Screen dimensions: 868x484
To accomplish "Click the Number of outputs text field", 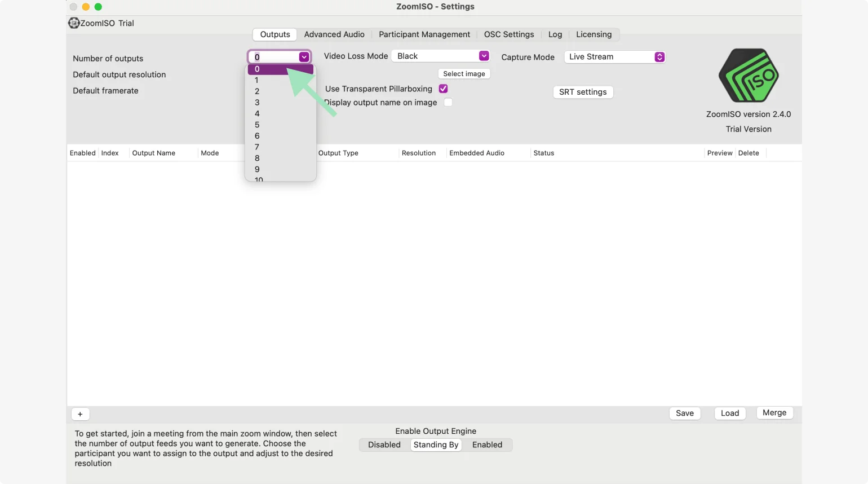I will click(x=274, y=57).
